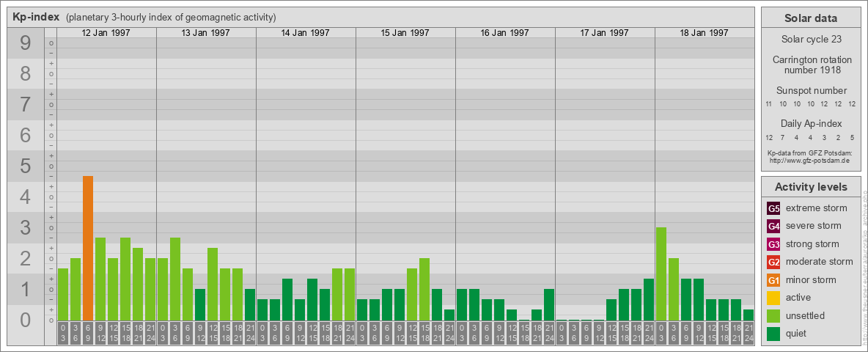Image resolution: width=868 pixels, height=352 pixels.
Task: Click the G3 strong storm badge
Action: [773, 244]
